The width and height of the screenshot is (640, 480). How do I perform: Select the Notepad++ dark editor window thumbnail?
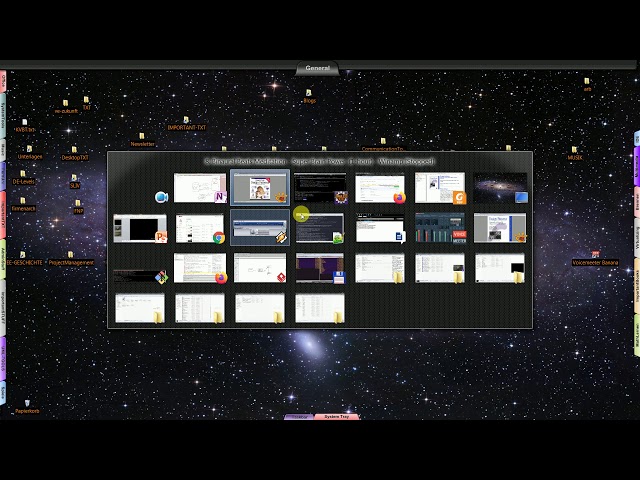coord(320,228)
